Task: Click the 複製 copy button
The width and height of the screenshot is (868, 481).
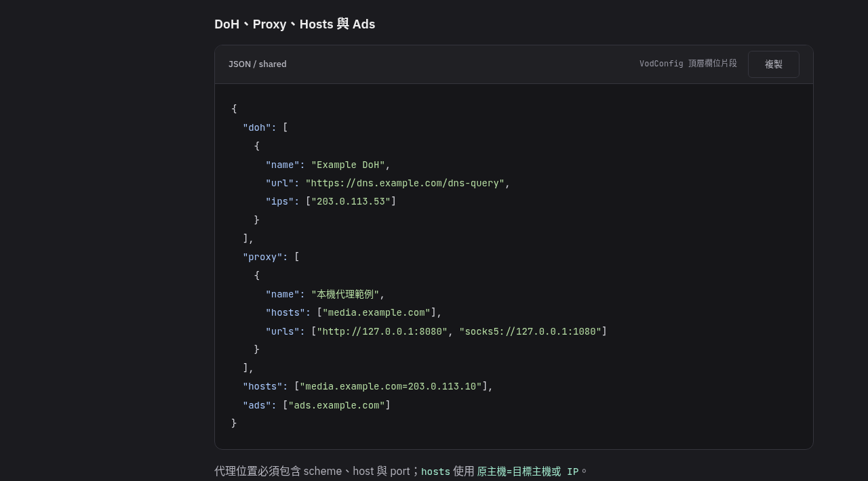Action: [773, 64]
